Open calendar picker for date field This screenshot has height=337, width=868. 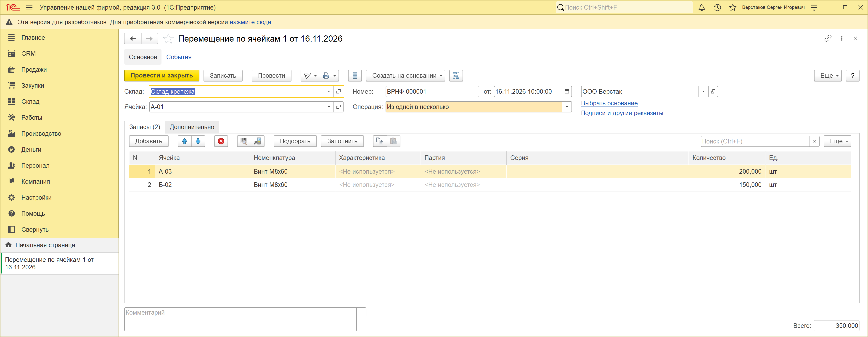pos(567,91)
